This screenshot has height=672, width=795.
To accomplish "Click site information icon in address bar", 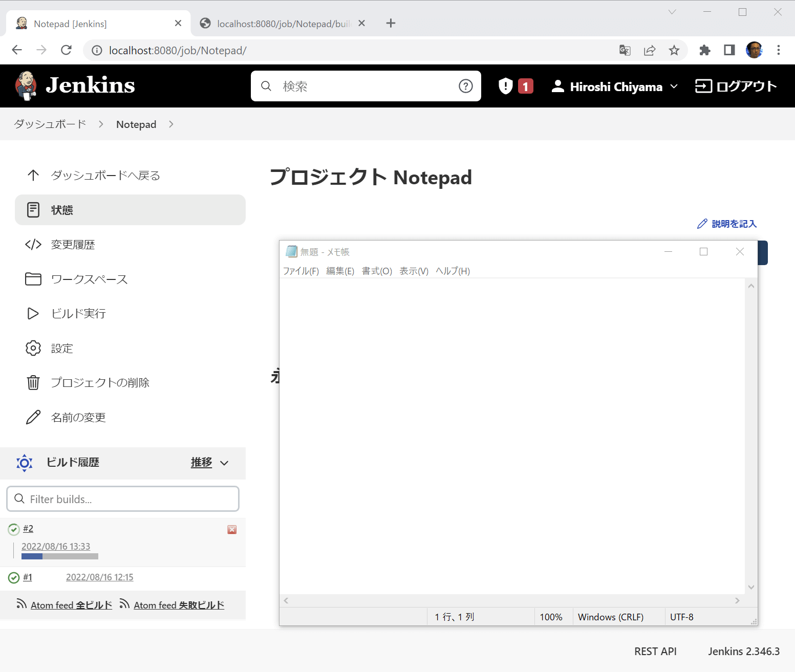I will (x=97, y=50).
